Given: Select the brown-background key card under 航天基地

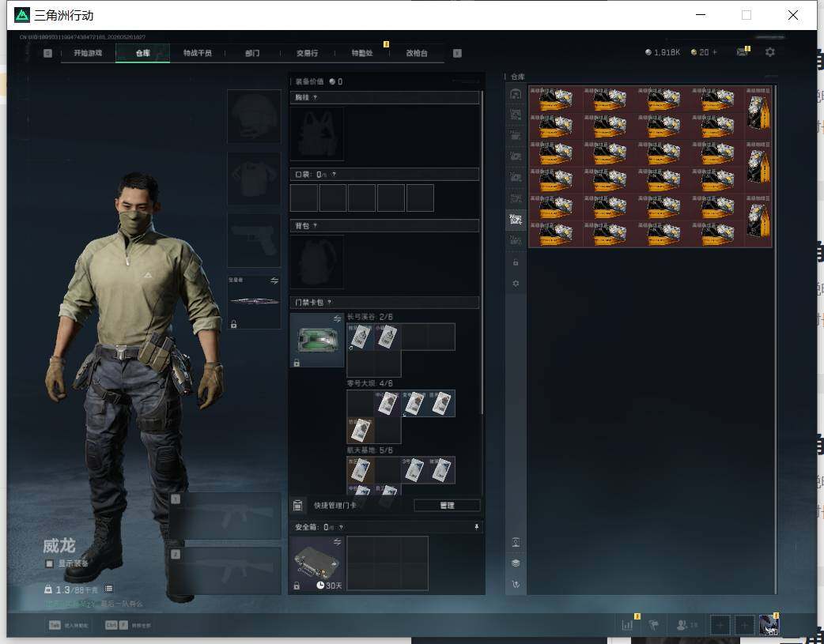Looking at the screenshot, I should click(x=361, y=470).
